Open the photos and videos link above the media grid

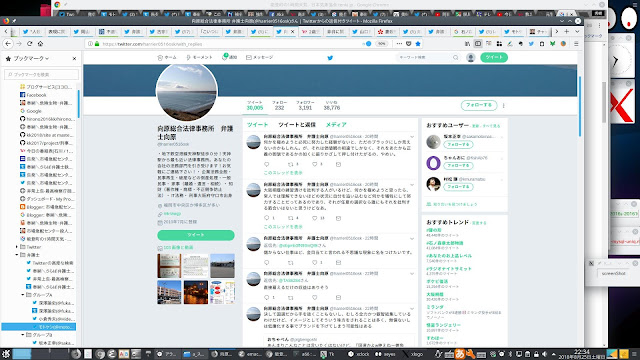point(178,248)
